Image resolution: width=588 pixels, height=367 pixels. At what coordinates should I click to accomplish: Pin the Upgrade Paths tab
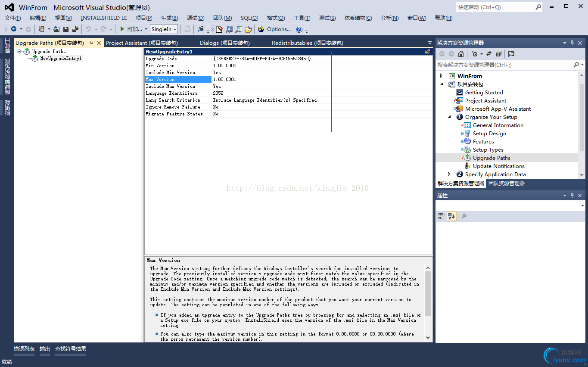tap(91, 43)
